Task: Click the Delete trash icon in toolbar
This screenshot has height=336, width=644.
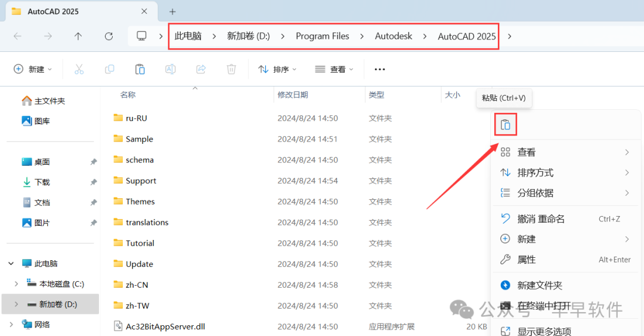Action: click(231, 69)
